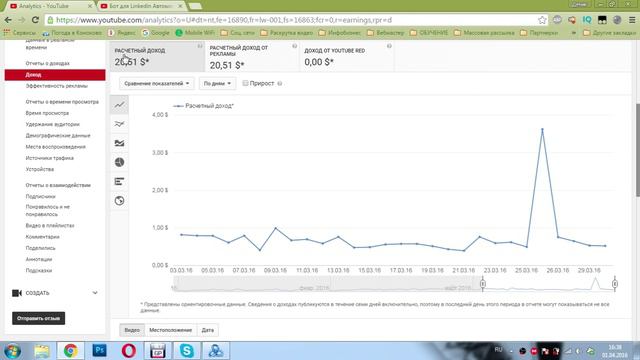The height and width of the screenshot is (360, 640).
Task: Open File Explorer from taskbar
Action: (x=42, y=351)
